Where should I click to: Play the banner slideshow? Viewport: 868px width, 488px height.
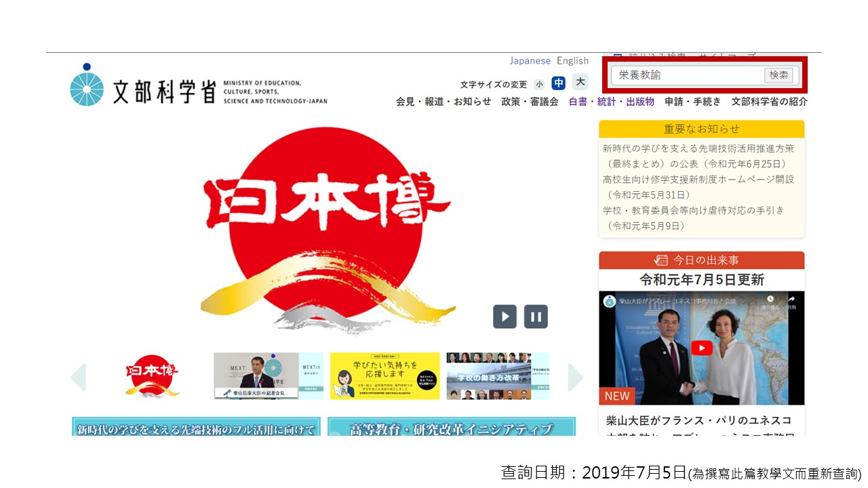point(505,317)
